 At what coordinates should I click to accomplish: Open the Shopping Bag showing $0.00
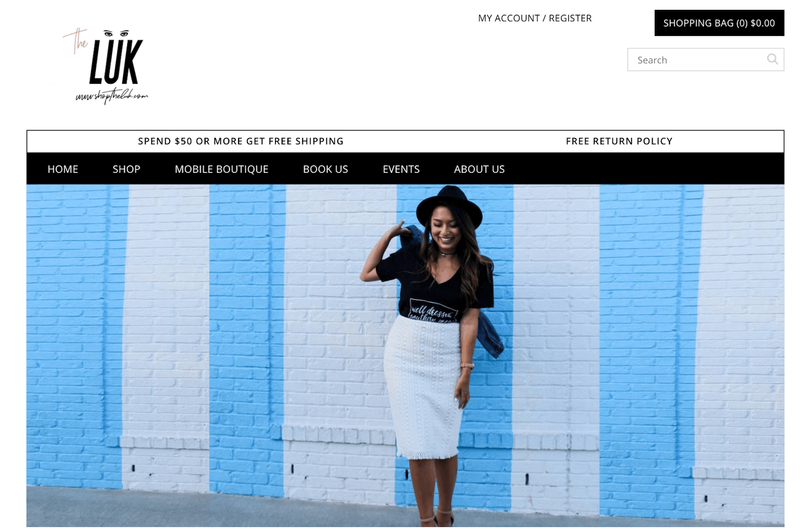719,23
